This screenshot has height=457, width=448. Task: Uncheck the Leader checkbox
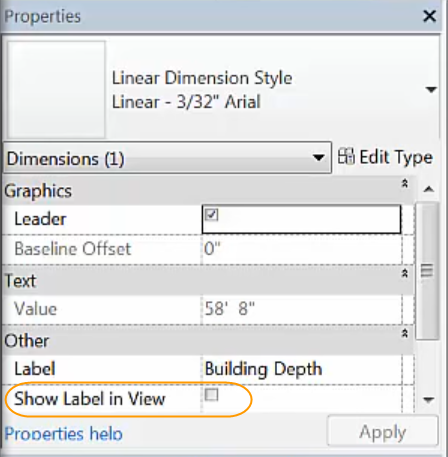[211, 215]
